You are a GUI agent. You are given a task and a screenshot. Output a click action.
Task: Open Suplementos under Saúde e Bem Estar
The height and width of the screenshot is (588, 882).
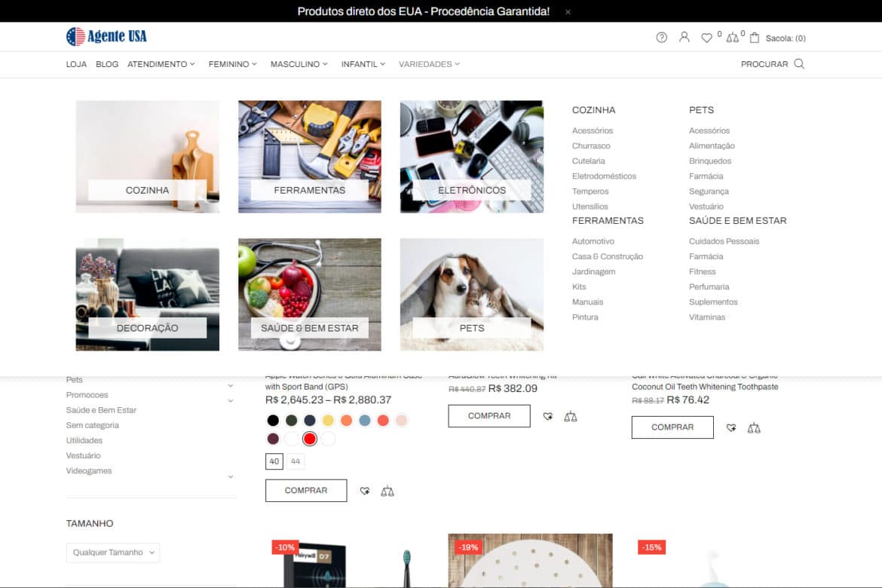click(x=713, y=302)
